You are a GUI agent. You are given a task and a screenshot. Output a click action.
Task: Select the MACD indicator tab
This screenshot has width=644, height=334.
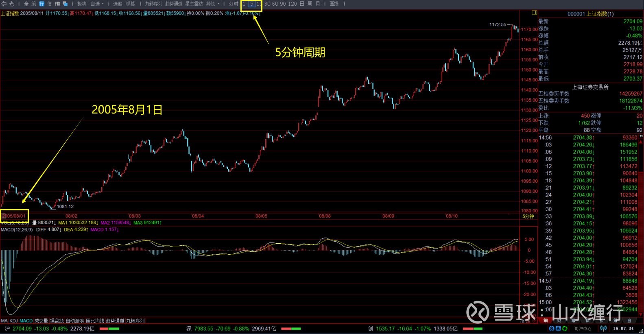point(26,321)
